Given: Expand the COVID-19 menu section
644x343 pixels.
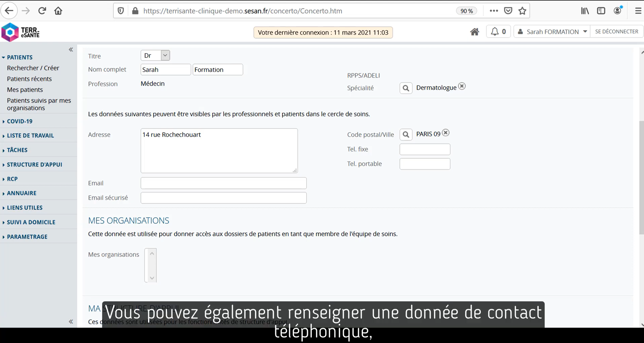Looking at the screenshot, I should pos(20,121).
